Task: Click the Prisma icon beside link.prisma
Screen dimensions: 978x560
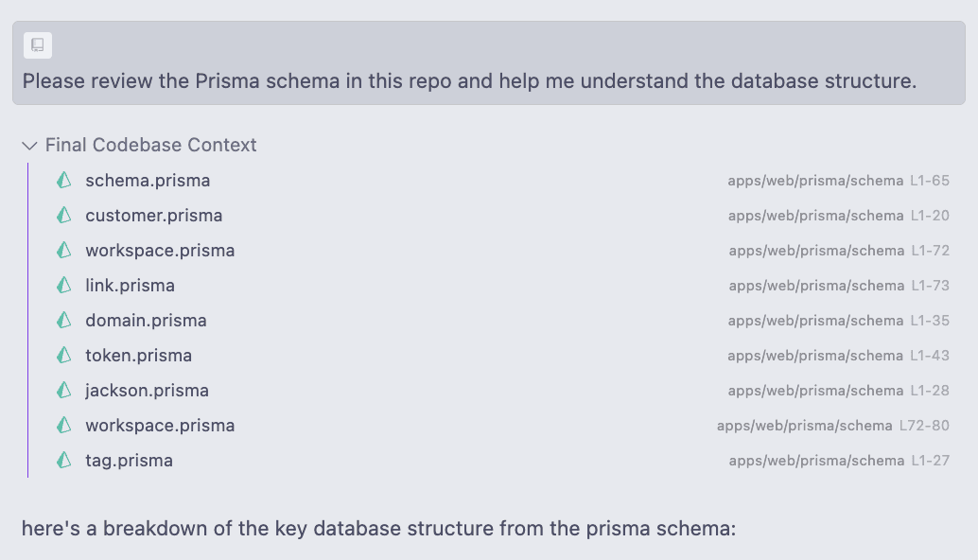Action: pyautogui.click(x=64, y=286)
